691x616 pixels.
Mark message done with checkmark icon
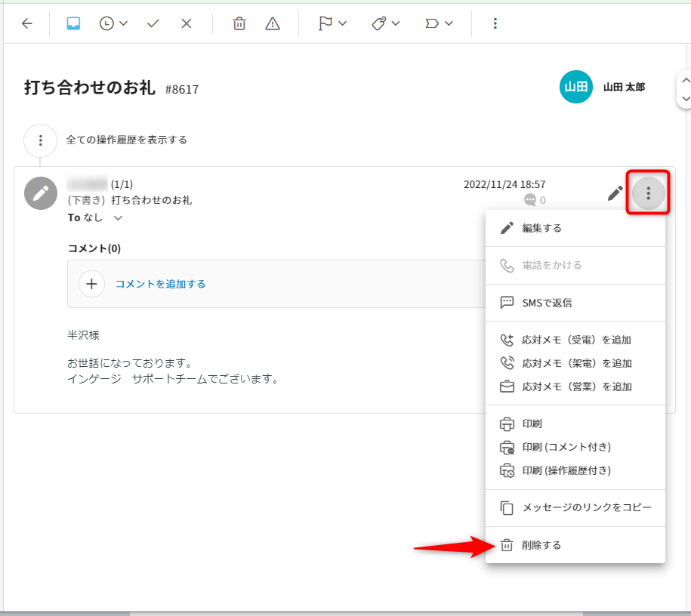click(153, 23)
